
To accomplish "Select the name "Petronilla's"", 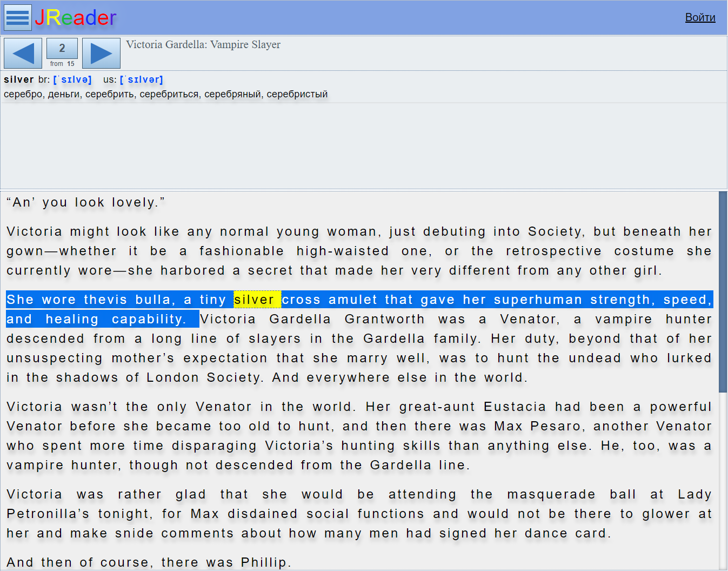I will coord(48,514).
